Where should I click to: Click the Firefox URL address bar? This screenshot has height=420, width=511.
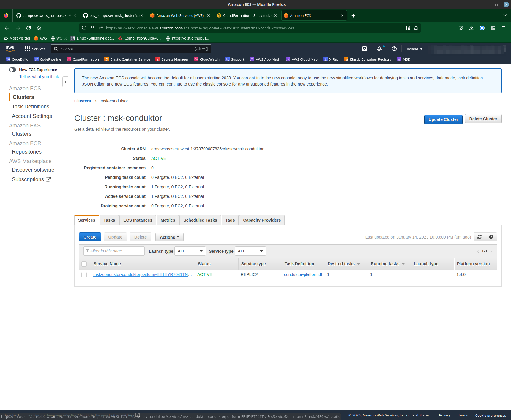(x=250, y=28)
